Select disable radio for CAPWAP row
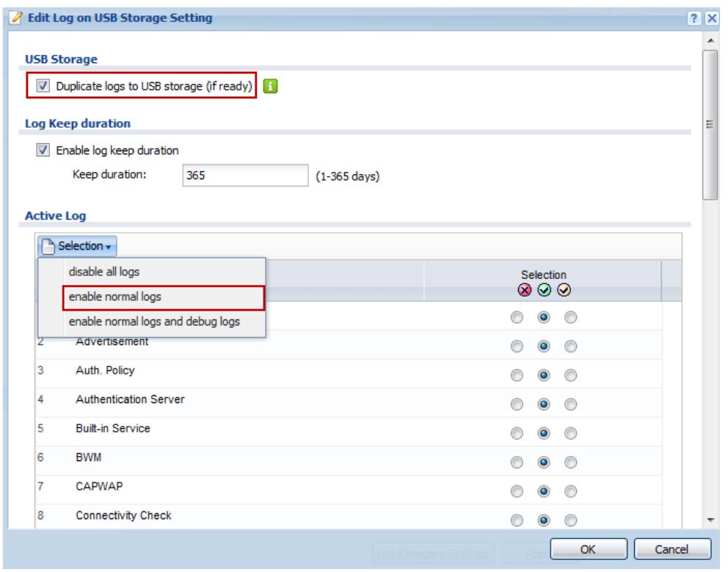This screenshot has width=728, height=572. pyautogui.click(x=517, y=491)
